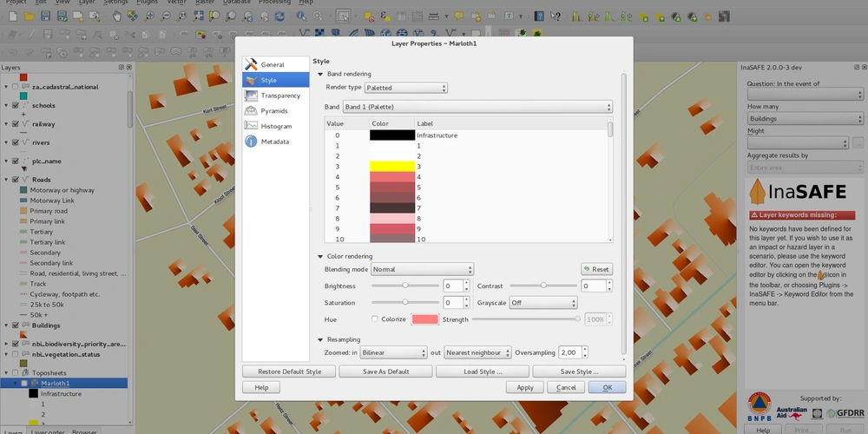This screenshot has height=434, width=868.
Task: Click the Open Project folder icon
Action: tap(30, 16)
